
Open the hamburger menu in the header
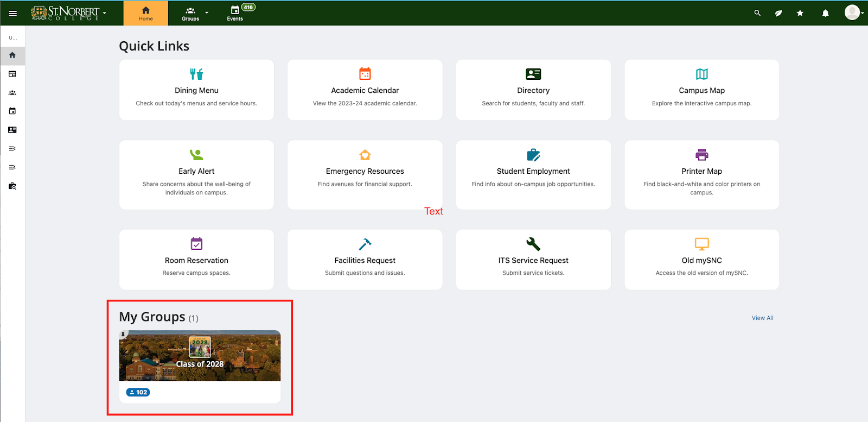point(12,14)
